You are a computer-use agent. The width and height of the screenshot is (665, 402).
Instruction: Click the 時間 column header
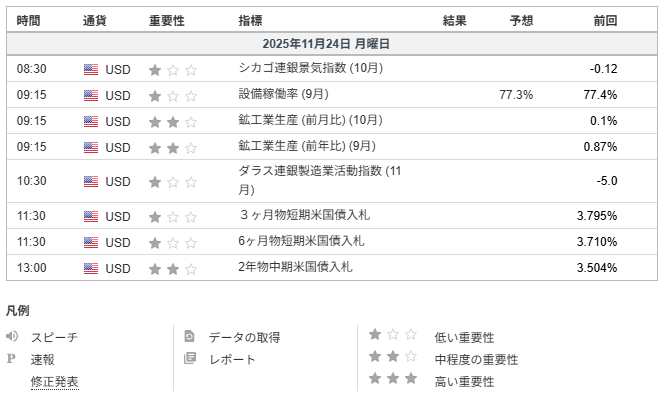30,20
